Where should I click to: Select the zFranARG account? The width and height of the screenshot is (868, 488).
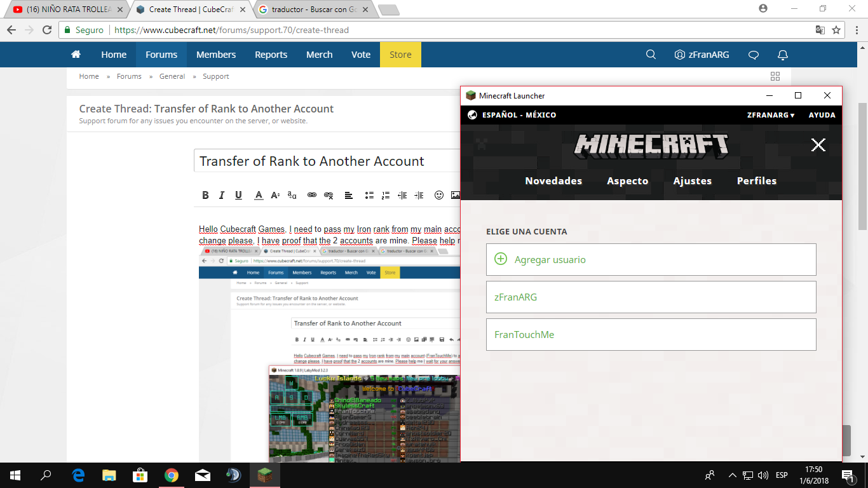point(651,297)
